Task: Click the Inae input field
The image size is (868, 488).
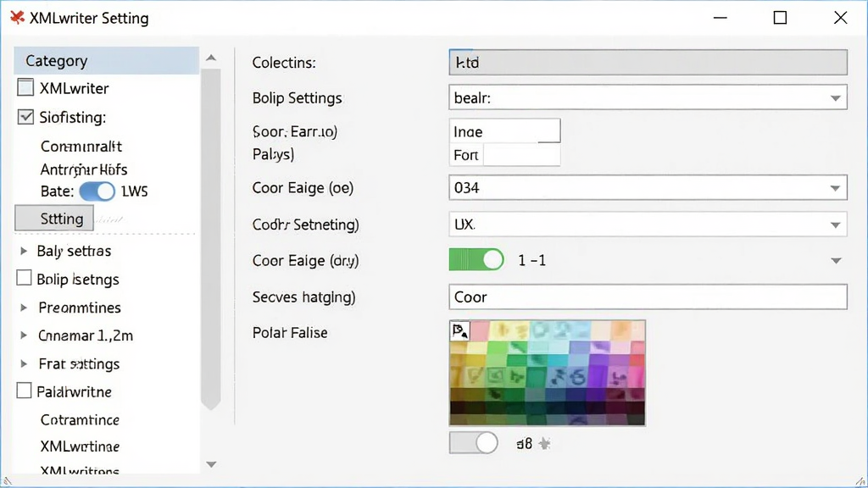Action: pos(505,131)
